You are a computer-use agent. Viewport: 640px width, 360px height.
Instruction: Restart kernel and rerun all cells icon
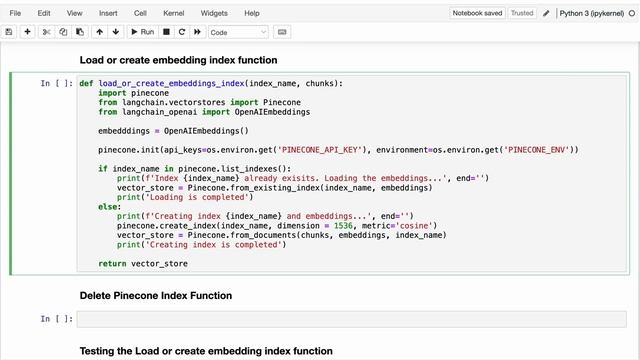(x=198, y=32)
